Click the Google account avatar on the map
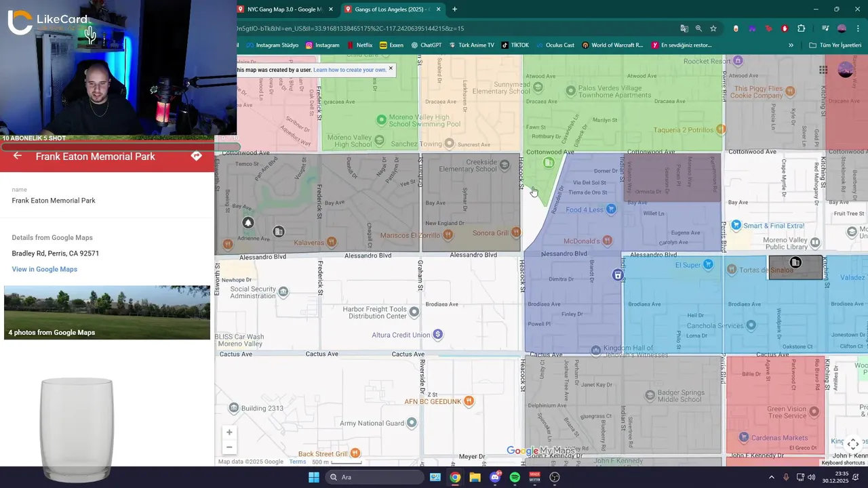This screenshot has width=868, height=488. point(846,70)
